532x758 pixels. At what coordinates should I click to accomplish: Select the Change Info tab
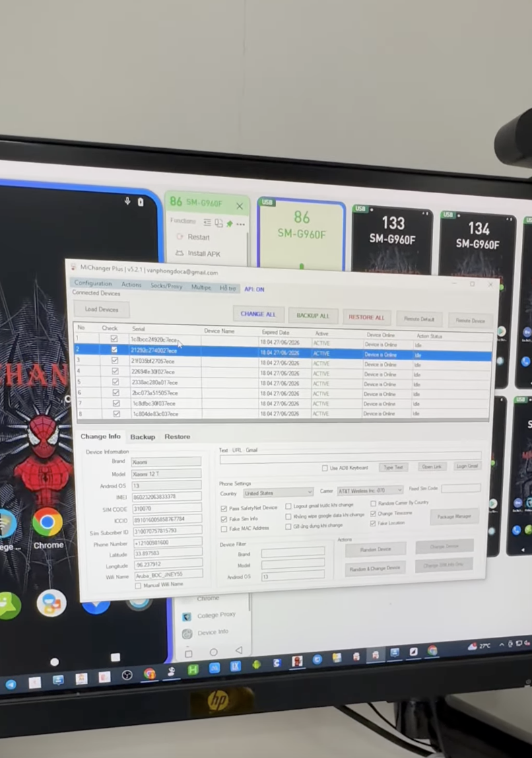click(100, 436)
